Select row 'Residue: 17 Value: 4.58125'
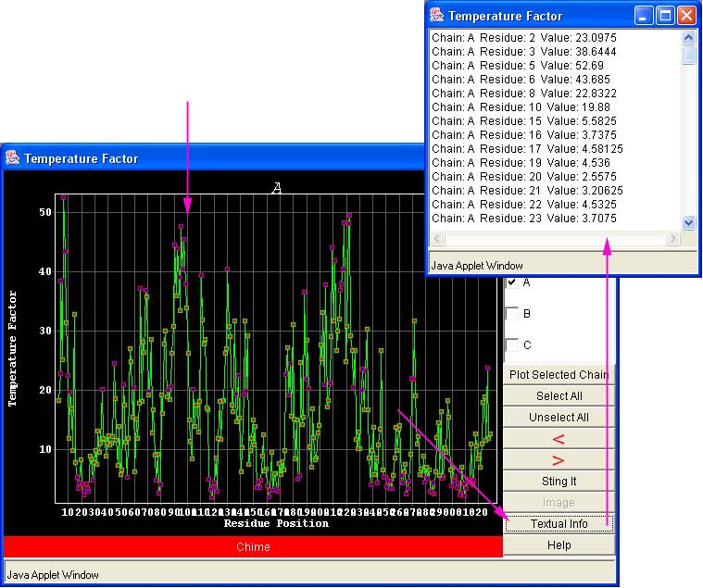Image resolution: width=703 pixels, height=588 pixels. [527, 149]
